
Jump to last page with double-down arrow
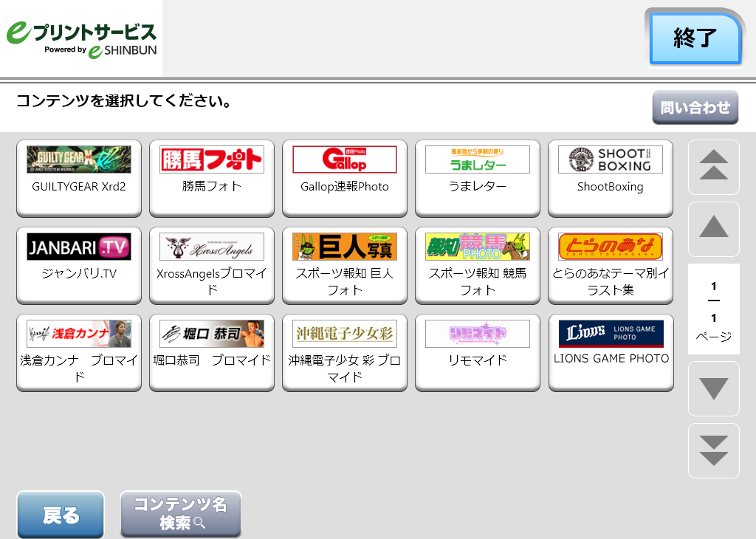pos(714,451)
